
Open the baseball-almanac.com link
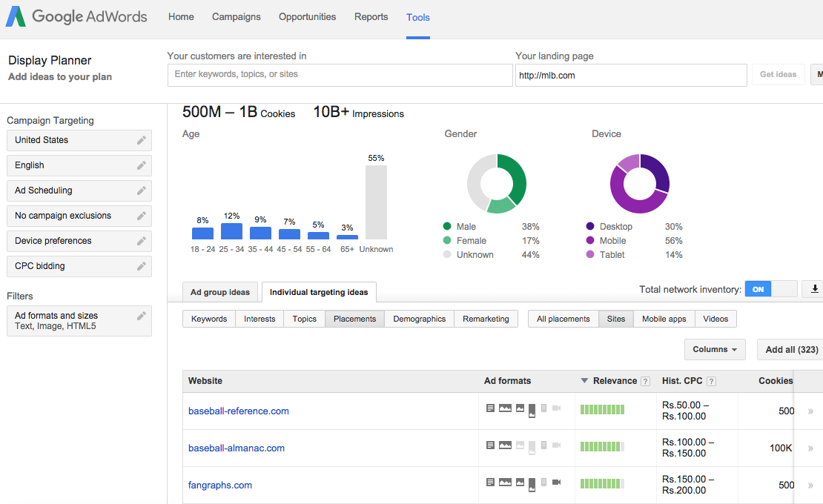pos(237,448)
